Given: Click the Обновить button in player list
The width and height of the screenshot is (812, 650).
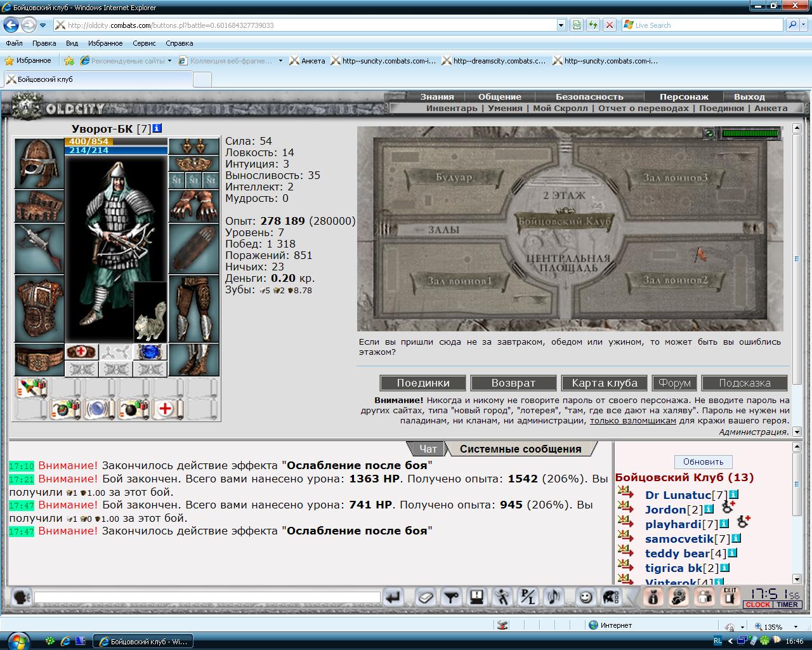Looking at the screenshot, I should (703, 461).
